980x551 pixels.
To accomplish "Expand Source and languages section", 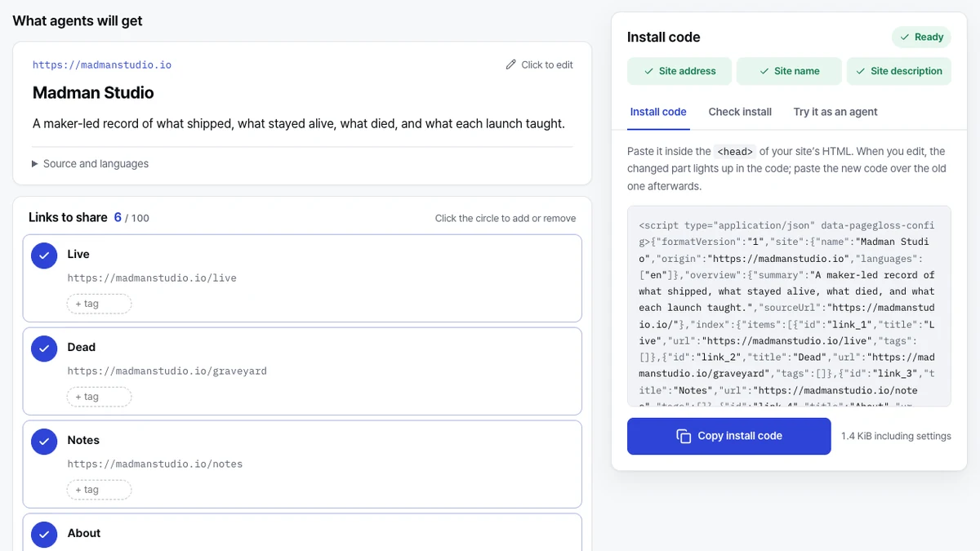I will (91, 163).
